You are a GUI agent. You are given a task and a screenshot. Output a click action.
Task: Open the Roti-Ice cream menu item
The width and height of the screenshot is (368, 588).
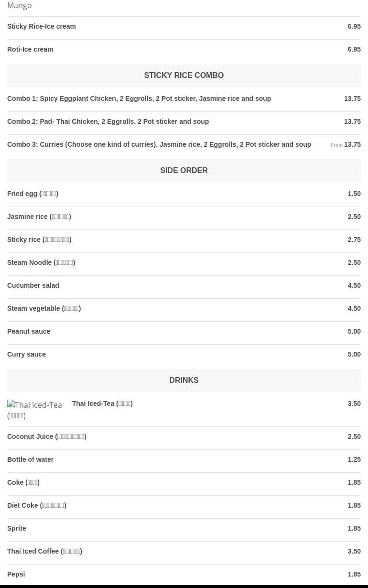pos(30,49)
